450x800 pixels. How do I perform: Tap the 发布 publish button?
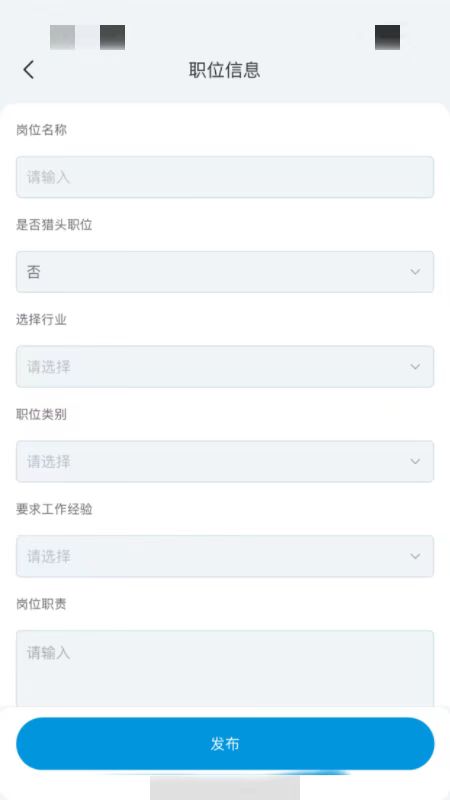(225, 744)
